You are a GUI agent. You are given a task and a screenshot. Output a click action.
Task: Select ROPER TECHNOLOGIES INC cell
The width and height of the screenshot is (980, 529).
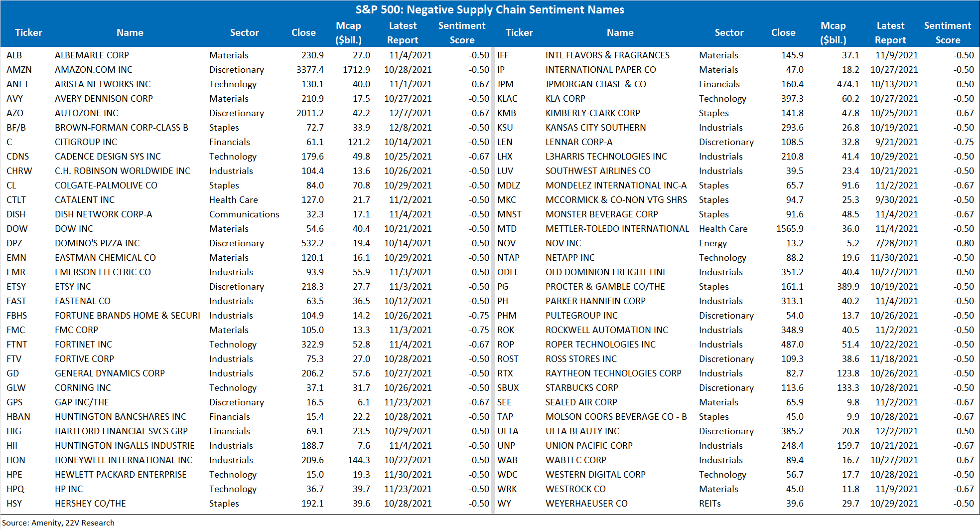pos(600,345)
